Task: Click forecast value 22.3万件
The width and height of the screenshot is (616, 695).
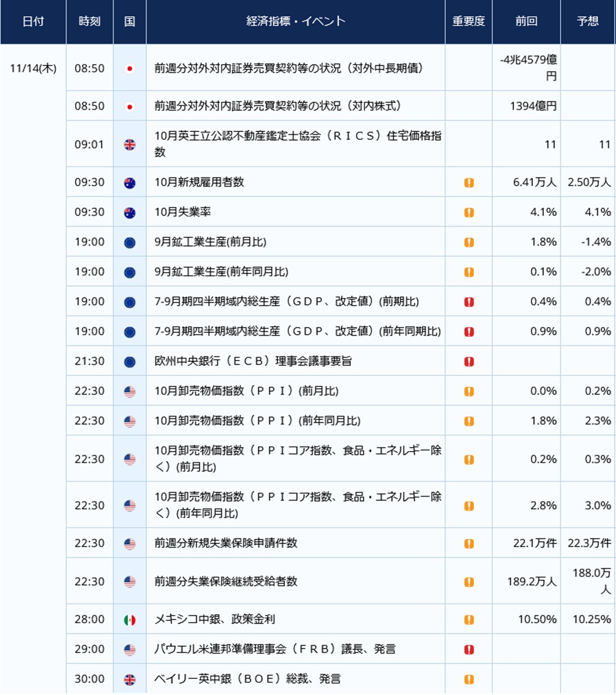Action: pyautogui.click(x=589, y=543)
